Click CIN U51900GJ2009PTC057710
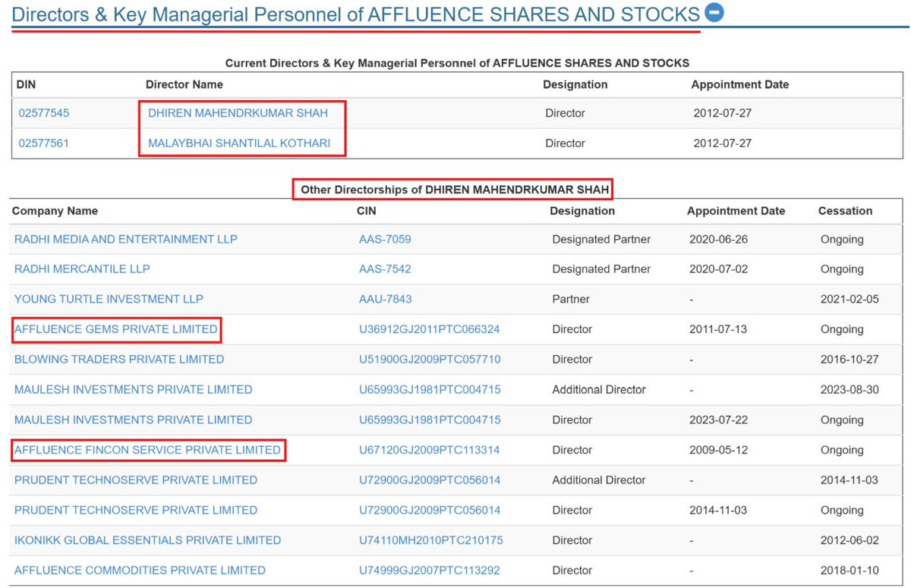This screenshot has height=588, width=911. tap(430, 360)
